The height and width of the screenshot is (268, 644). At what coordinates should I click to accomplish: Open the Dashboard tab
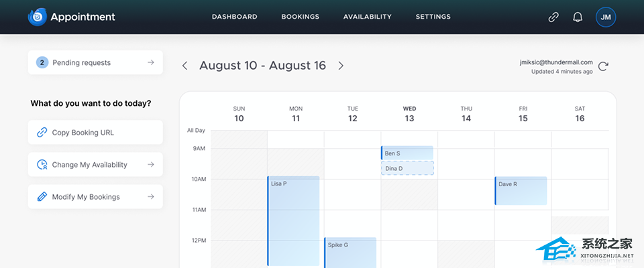click(x=234, y=17)
